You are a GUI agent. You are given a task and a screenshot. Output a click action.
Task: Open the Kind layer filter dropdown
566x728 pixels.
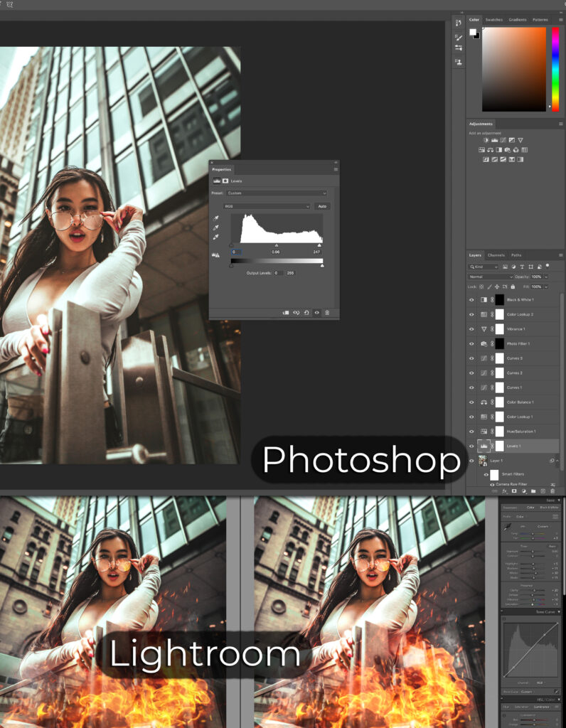point(483,267)
